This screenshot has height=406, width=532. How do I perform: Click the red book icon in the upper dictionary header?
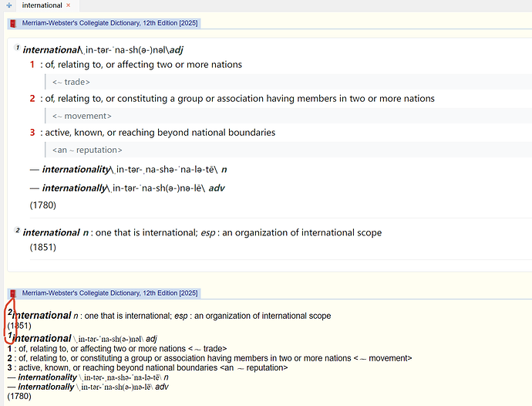coord(13,23)
